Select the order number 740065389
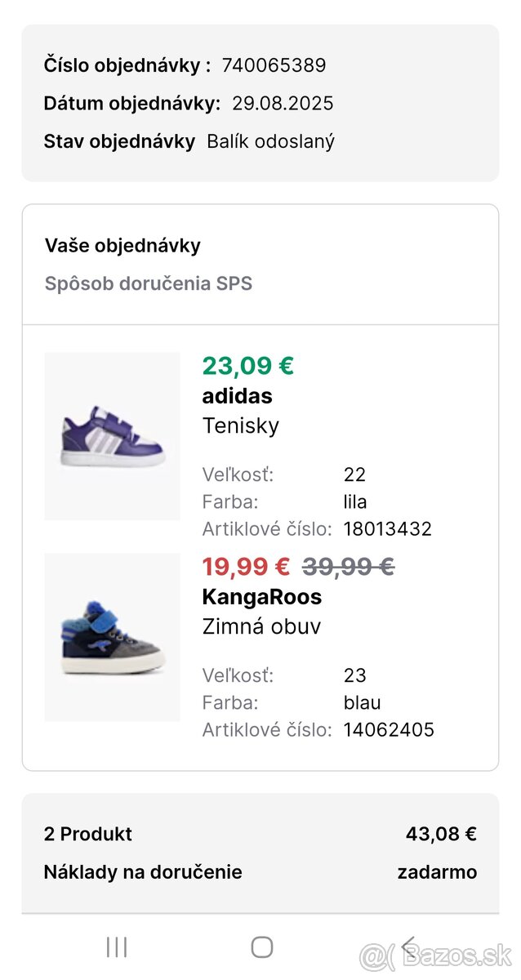This screenshot has width=521, height=980. 277,65
